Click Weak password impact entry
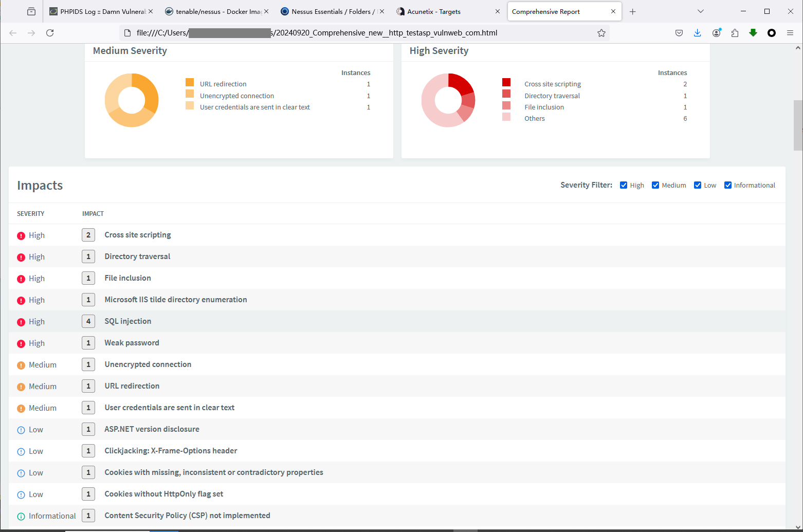 pyautogui.click(x=132, y=343)
